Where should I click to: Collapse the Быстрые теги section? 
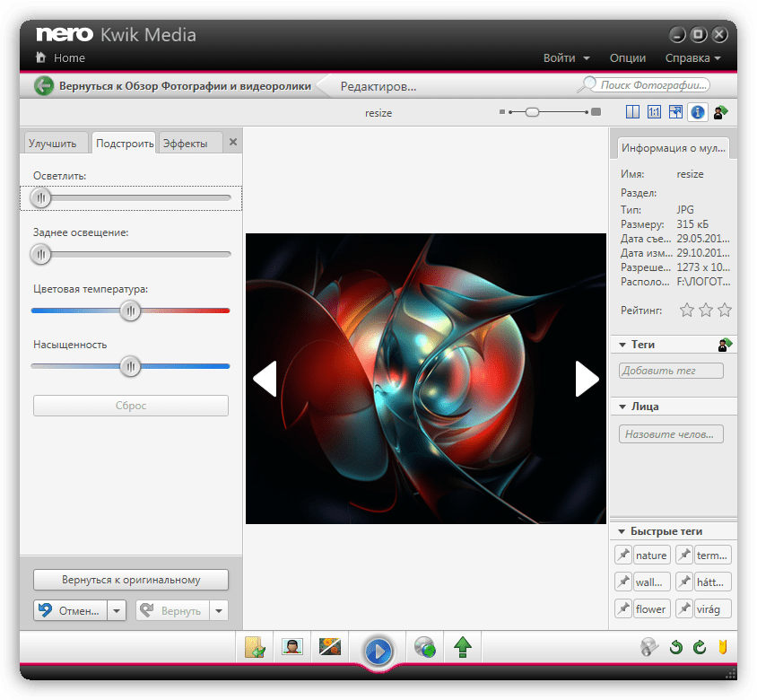click(622, 531)
